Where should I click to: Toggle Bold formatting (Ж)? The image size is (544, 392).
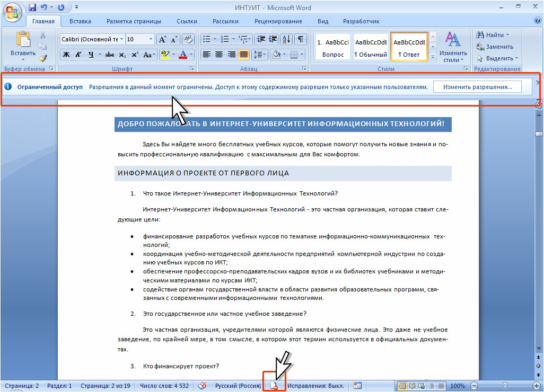66,55
